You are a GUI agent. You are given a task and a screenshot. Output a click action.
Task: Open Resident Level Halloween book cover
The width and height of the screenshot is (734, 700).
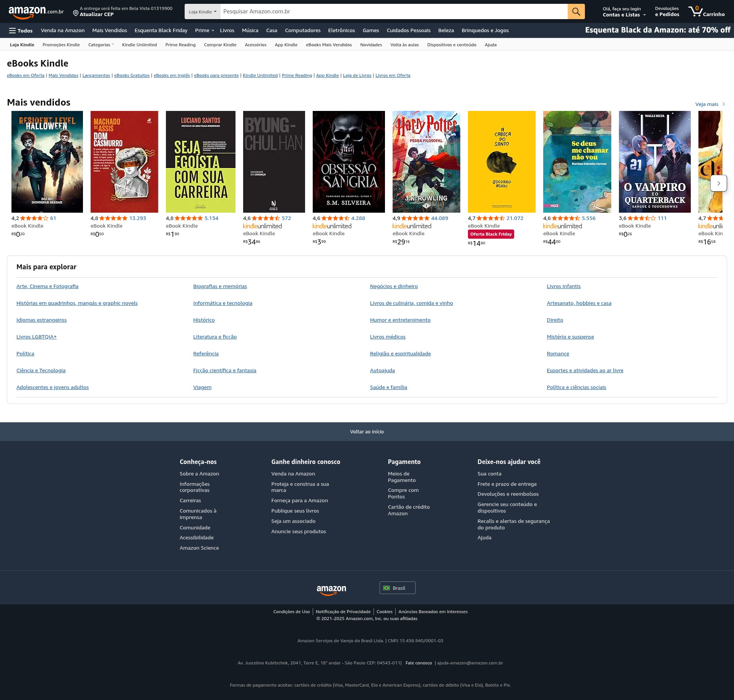(47, 162)
